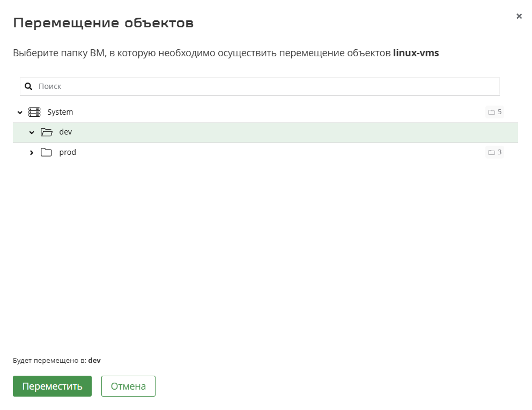Screen dimensions: 532x410
Task: Click the search magnifier icon
Action: click(x=28, y=86)
